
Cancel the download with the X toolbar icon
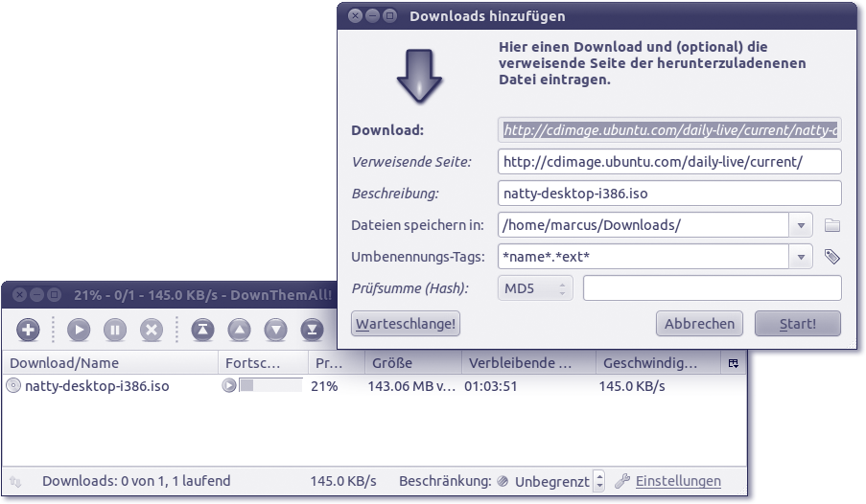tap(151, 330)
